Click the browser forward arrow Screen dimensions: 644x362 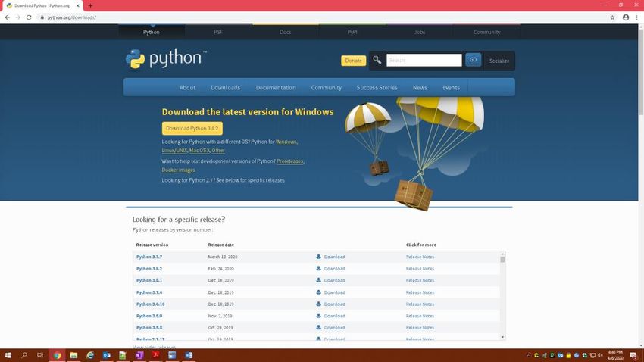[17, 17]
